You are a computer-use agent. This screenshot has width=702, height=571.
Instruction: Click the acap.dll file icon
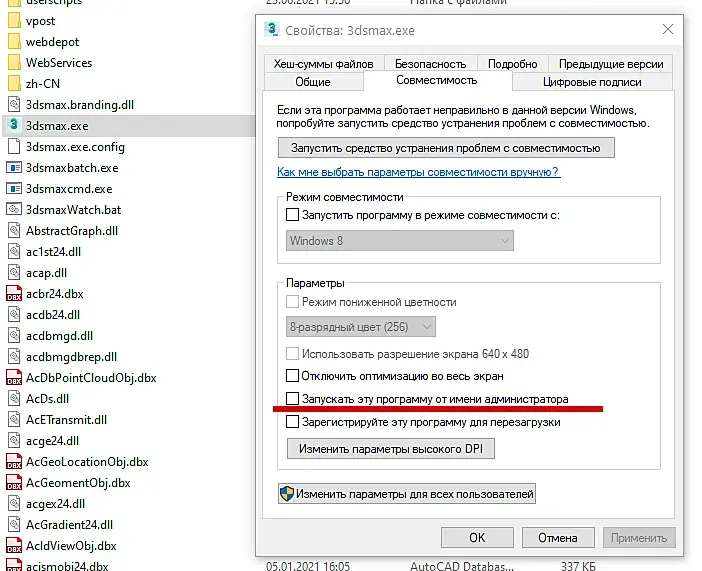tap(14, 273)
